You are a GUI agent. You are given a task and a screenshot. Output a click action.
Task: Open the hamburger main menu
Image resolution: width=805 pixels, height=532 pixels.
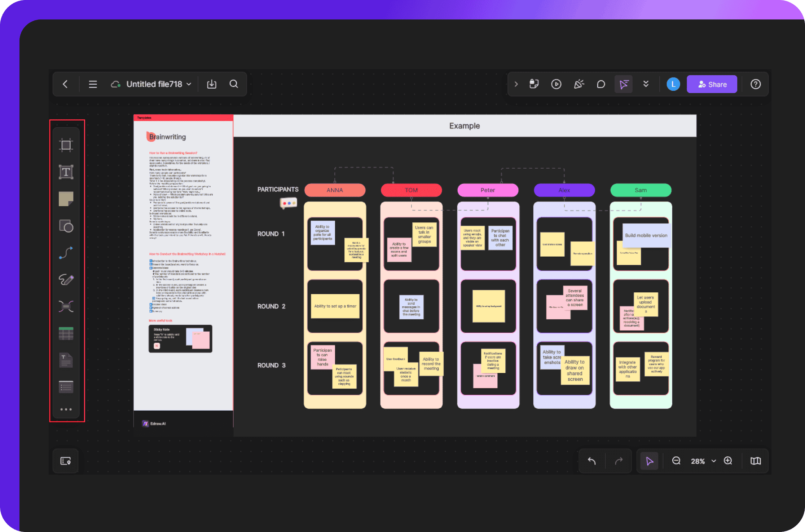coord(93,84)
